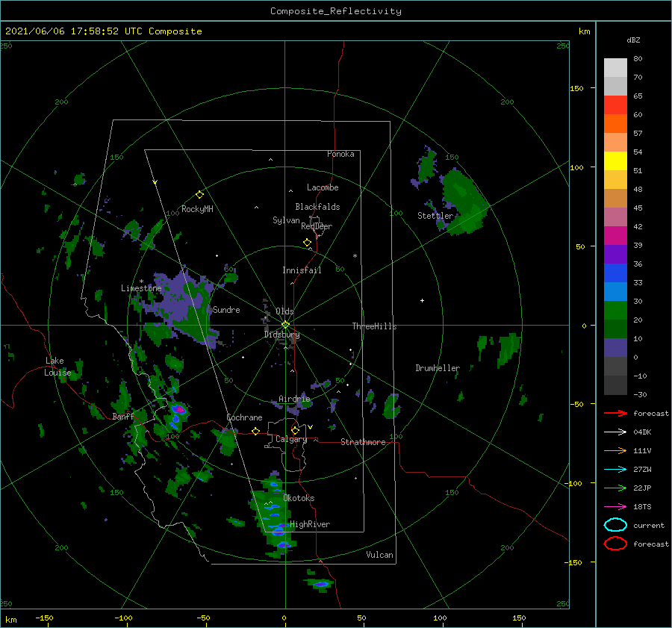Click the Innisfail town label

coord(302,270)
